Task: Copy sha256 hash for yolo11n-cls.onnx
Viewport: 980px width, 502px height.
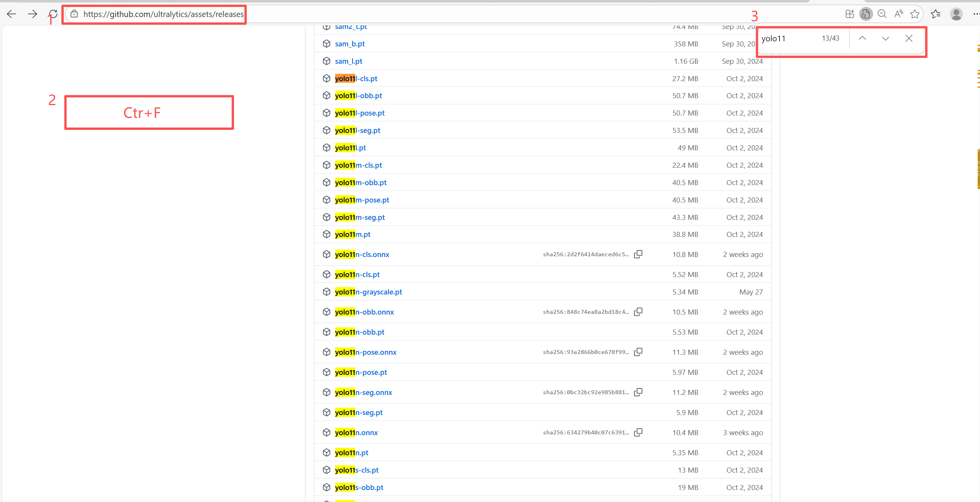Action: pos(638,254)
